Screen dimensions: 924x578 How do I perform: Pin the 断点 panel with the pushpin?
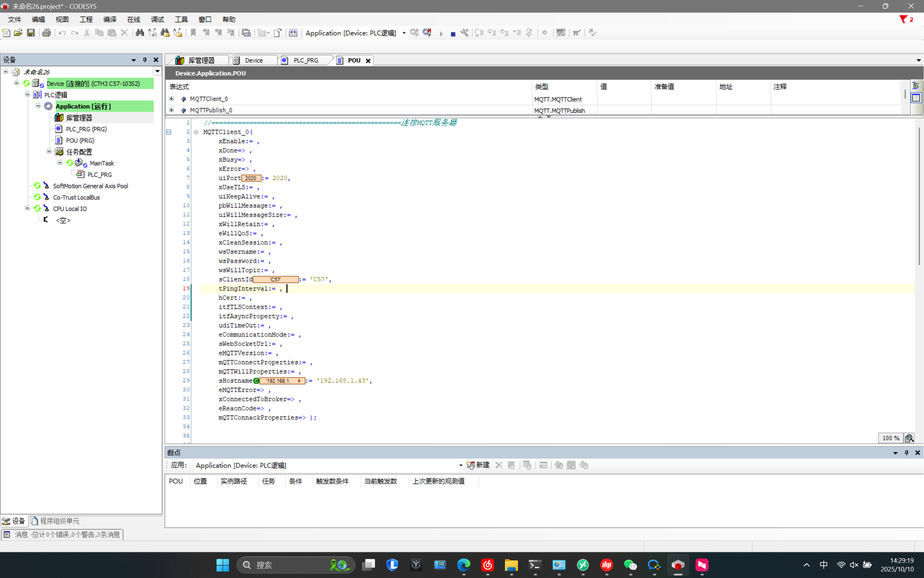tap(906, 453)
